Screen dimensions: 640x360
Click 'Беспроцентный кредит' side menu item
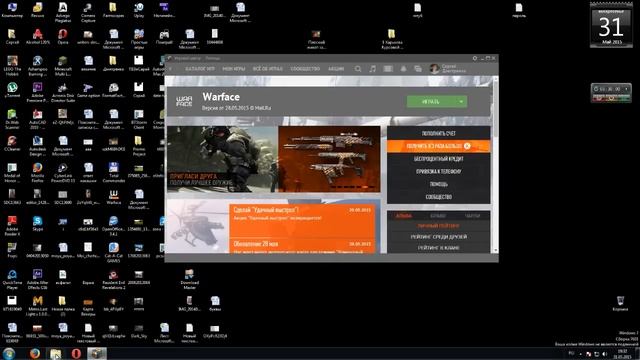point(438,159)
